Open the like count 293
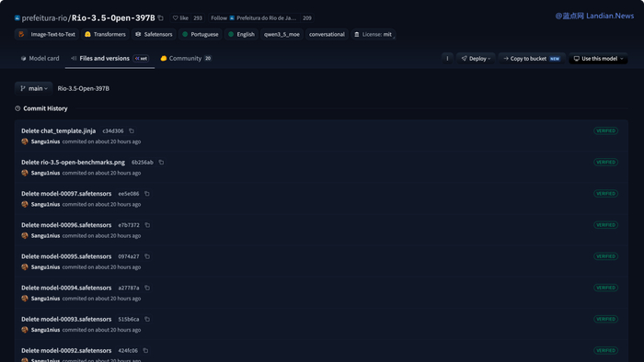 click(198, 18)
